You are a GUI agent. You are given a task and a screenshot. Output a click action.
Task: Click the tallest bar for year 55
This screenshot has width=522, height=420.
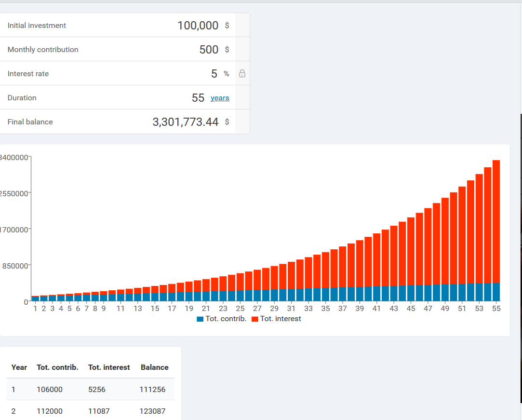point(496,222)
